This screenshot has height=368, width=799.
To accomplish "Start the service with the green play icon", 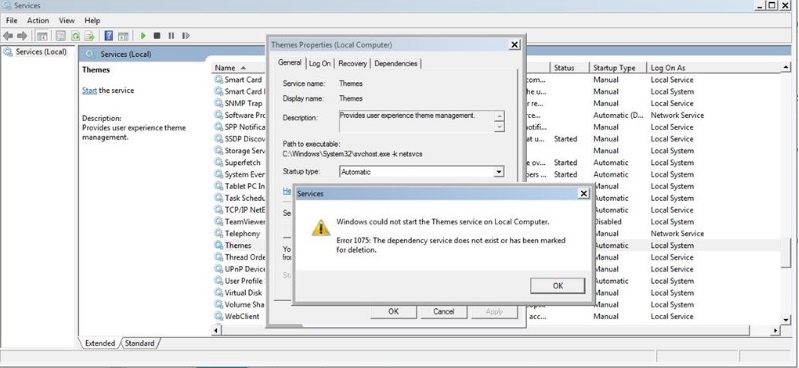I will [143, 36].
